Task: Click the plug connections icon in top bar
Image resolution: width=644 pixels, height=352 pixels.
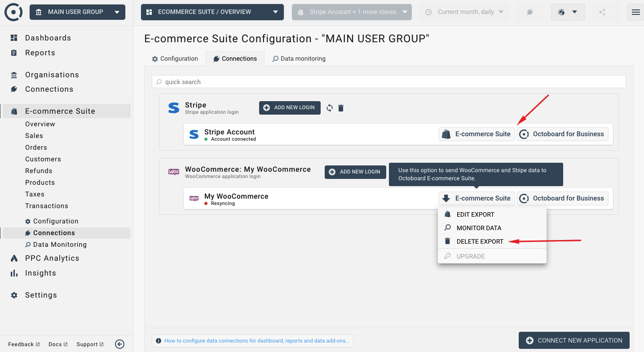Action: coord(529,12)
